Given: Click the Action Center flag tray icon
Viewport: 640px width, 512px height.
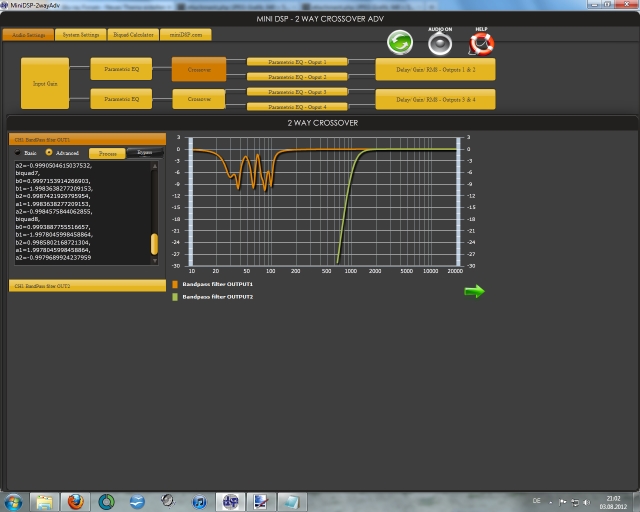Looking at the screenshot, I should (x=562, y=502).
